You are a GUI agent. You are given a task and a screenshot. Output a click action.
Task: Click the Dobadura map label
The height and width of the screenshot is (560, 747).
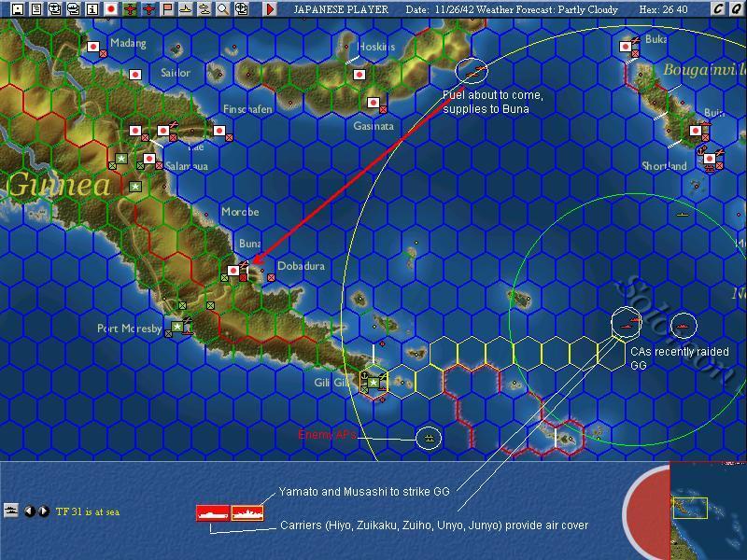pyautogui.click(x=301, y=266)
